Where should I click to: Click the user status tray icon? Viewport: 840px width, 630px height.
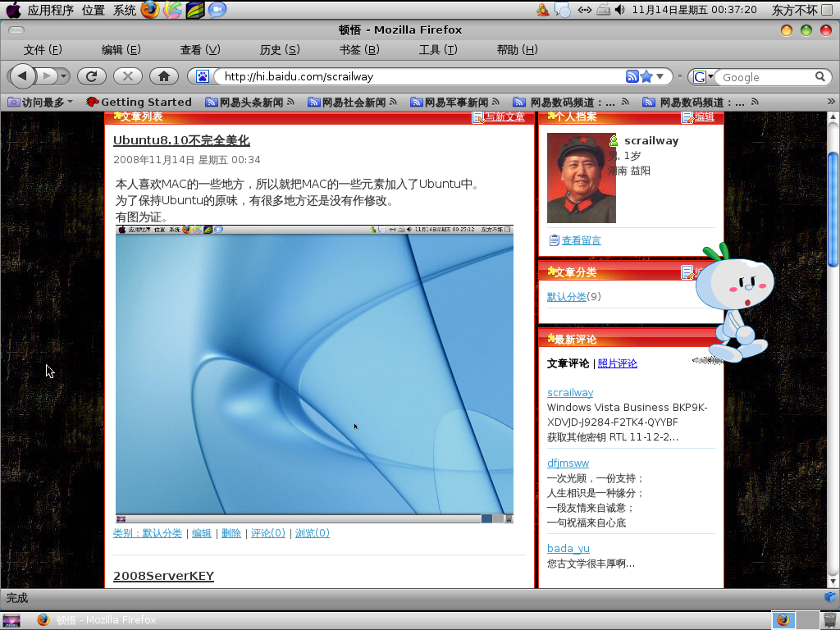pos(543,10)
